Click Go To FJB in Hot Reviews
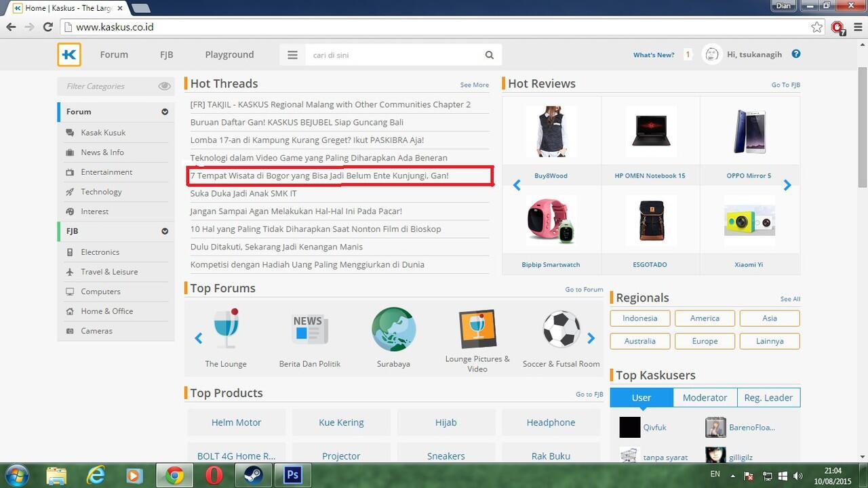The width and height of the screenshot is (868, 488). click(785, 85)
